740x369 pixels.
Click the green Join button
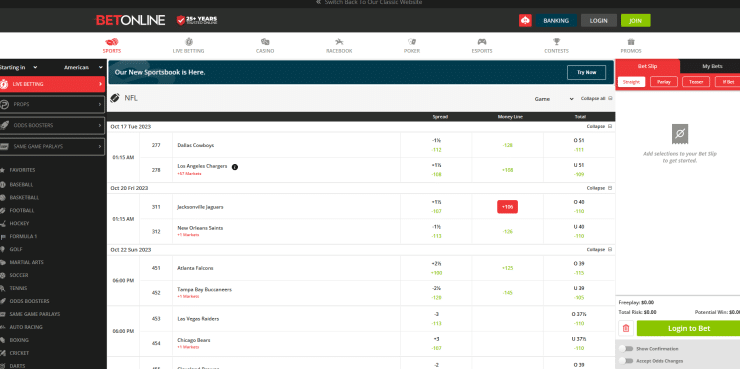point(635,21)
